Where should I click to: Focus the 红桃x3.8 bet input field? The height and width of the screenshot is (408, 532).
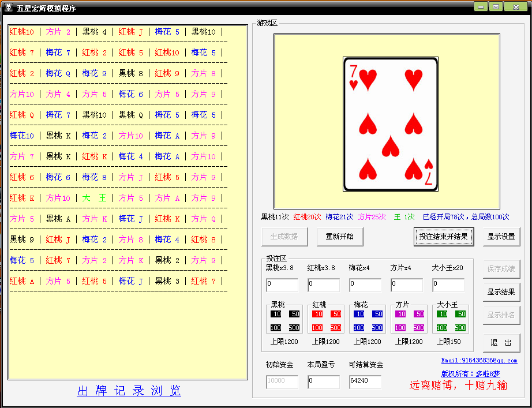point(324,285)
